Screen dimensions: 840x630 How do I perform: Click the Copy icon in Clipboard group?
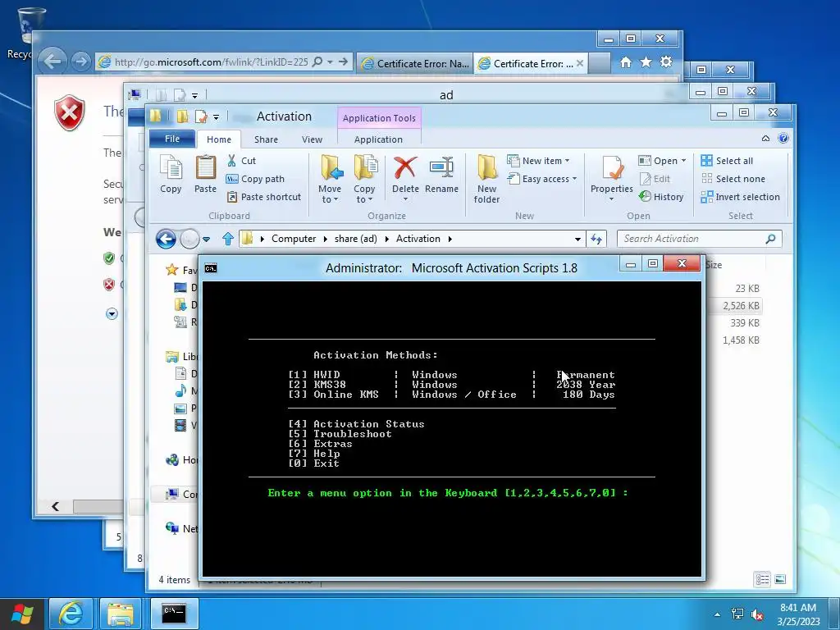click(171, 174)
